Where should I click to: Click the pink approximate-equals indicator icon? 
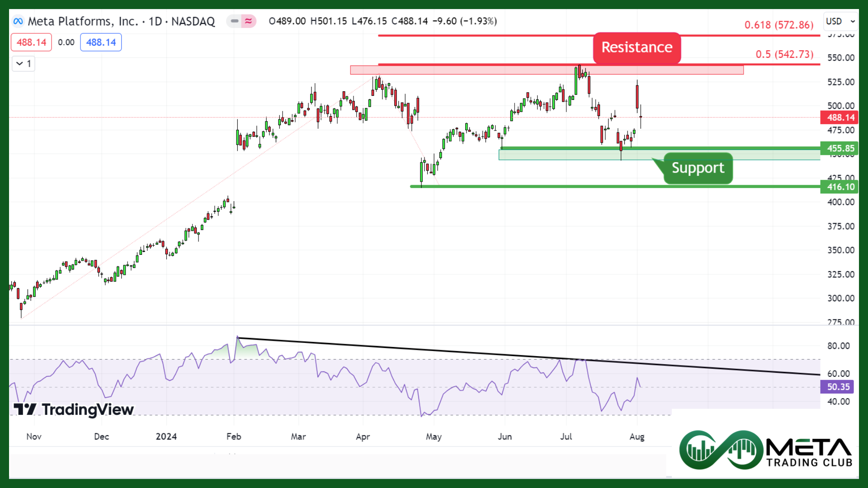click(248, 21)
